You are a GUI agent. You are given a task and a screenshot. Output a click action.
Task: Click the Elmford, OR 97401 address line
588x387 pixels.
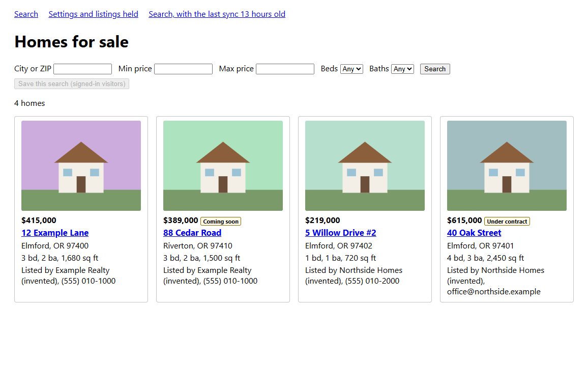[x=480, y=246]
